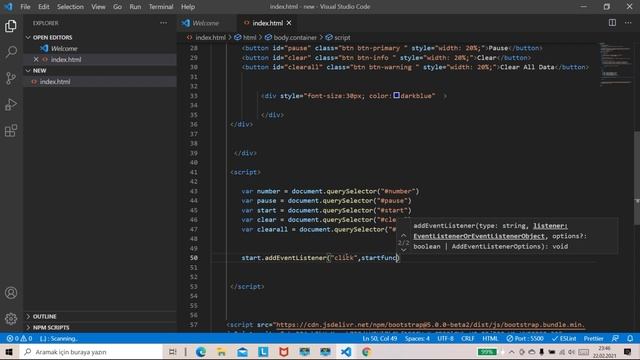Image resolution: width=640 pixels, height=360 pixels.
Task: Select Spaces: 4 indentation setting
Action: pyautogui.click(x=417, y=338)
